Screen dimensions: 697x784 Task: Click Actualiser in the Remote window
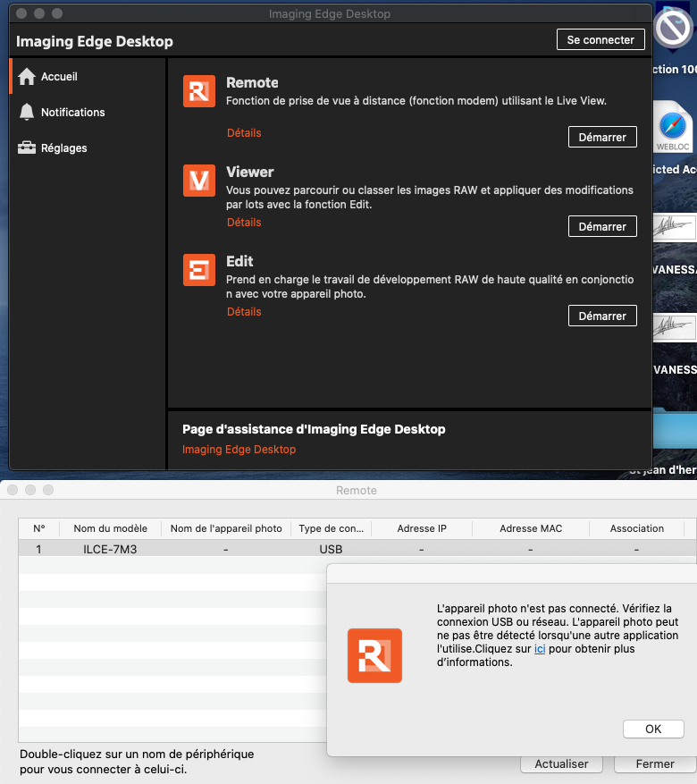pos(561,764)
